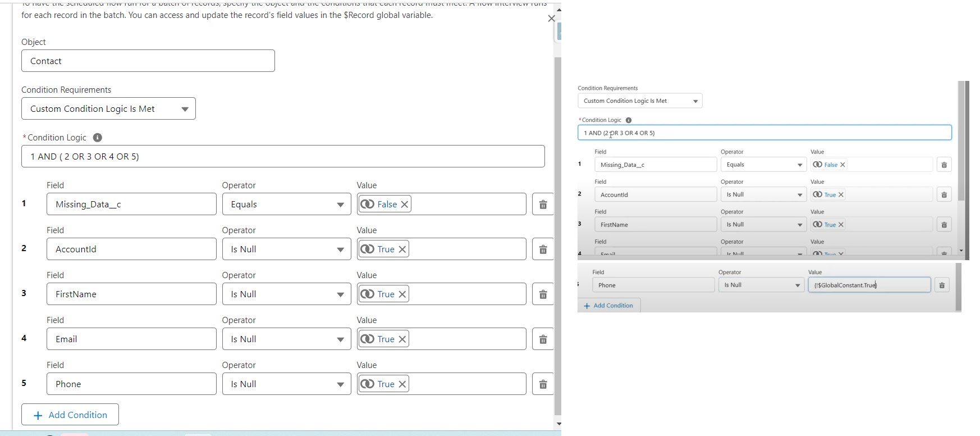Clear the True value pill on AccountId row
Image resolution: width=980 pixels, height=436 pixels.
pyautogui.click(x=402, y=249)
